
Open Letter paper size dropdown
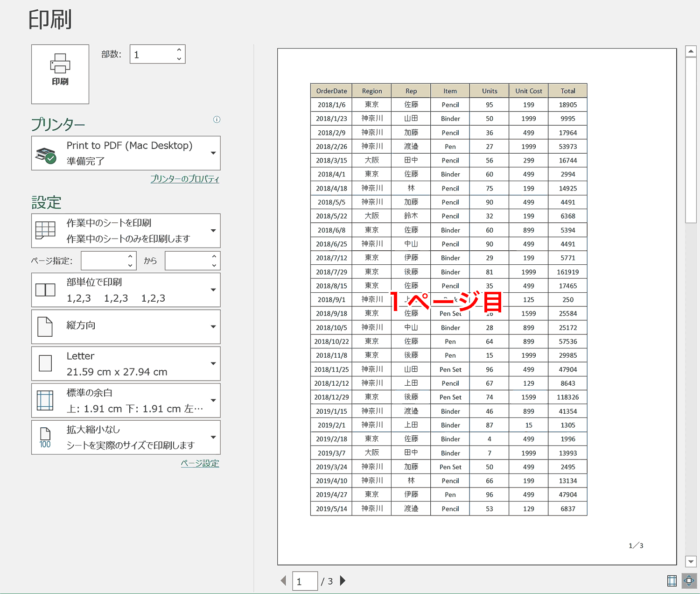(x=126, y=364)
